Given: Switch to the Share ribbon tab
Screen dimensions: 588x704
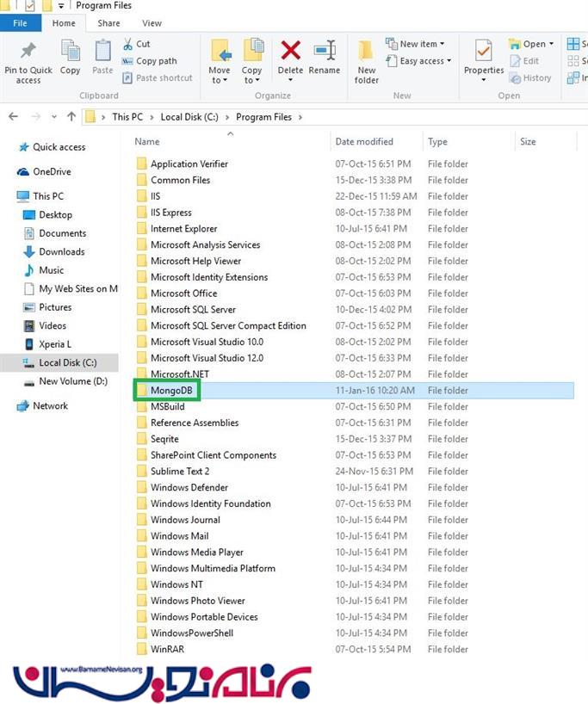Looking at the screenshot, I should coord(108,23).
